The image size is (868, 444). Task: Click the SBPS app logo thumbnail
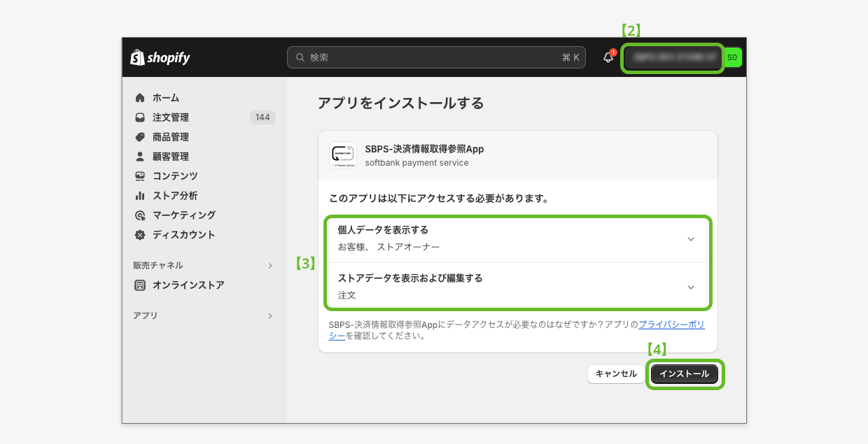point(343,156)
